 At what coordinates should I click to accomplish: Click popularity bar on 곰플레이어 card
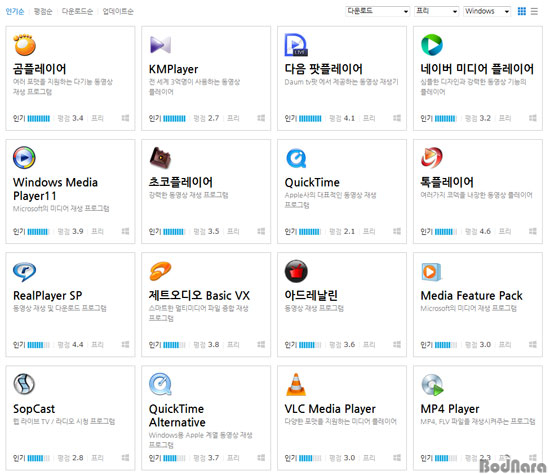pos(39,119)
